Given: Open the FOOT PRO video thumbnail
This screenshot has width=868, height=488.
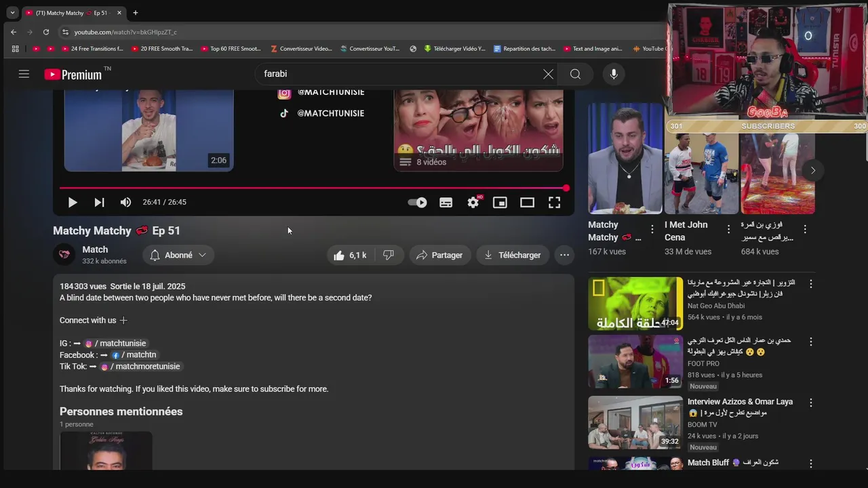Looking at the screenshot, I should (x=635, y=361).
